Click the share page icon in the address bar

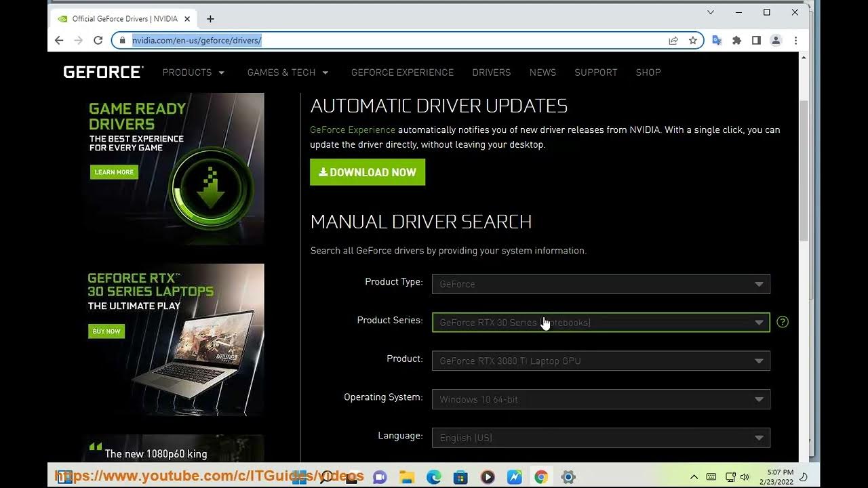(x=673, y=41)
